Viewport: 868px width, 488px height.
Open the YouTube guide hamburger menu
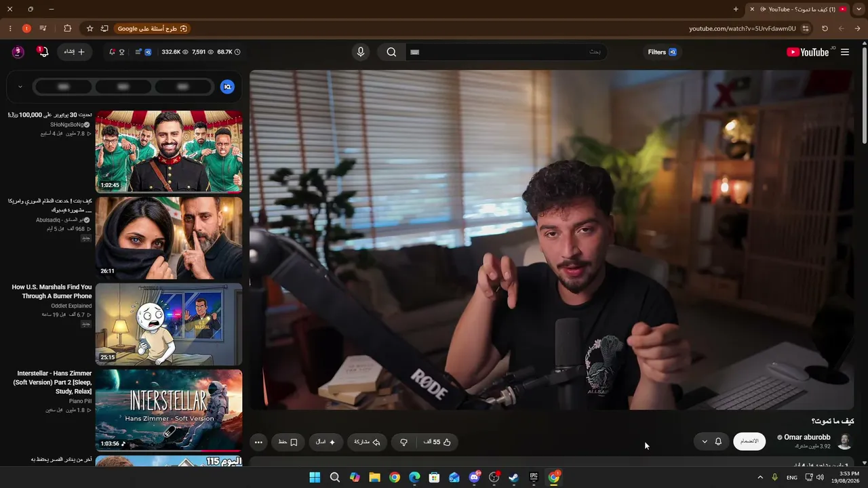(845, 52)
